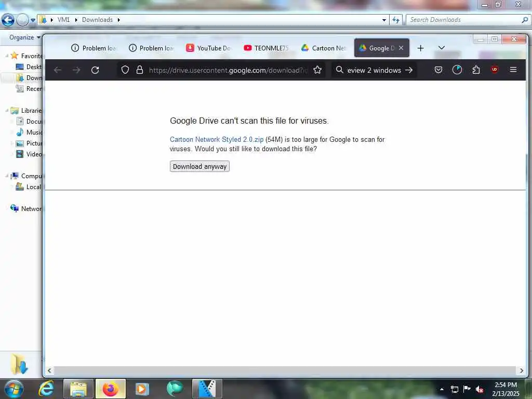Open Windows Start menu
The height and width of the screenshot is (399, 532).
tap(14, 389)
